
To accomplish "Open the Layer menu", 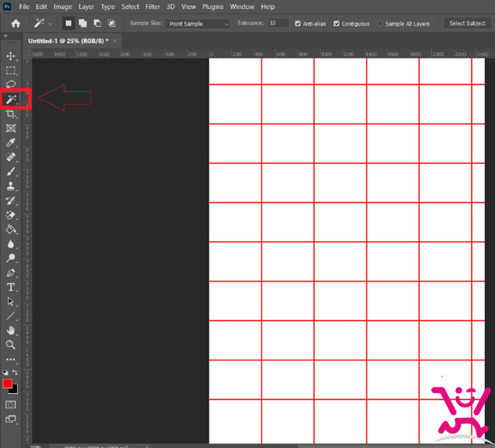I will [x=87, y=7].
